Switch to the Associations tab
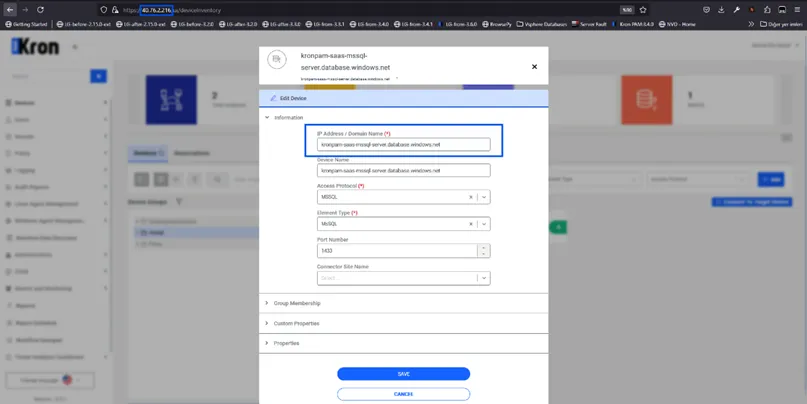 pyautogui.click(x=191, y=153)
